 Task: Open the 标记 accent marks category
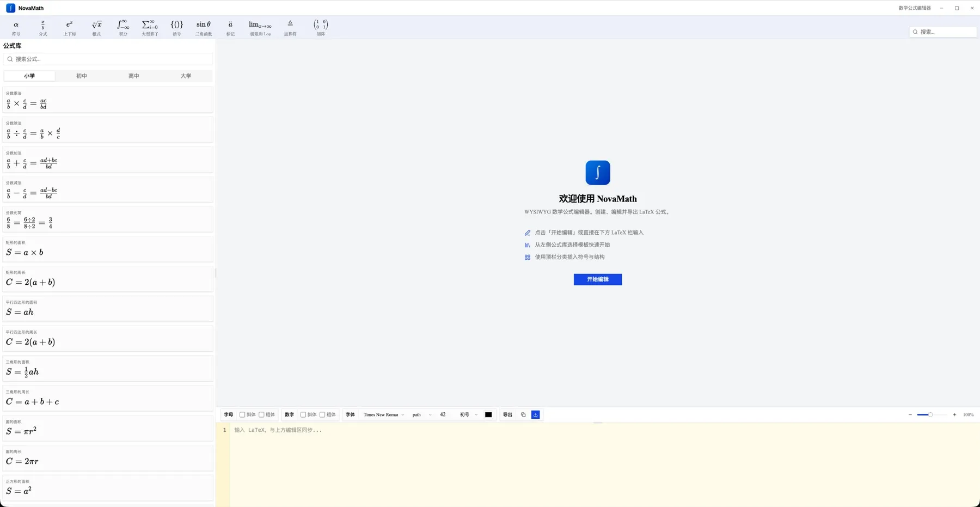pos(230,28)
